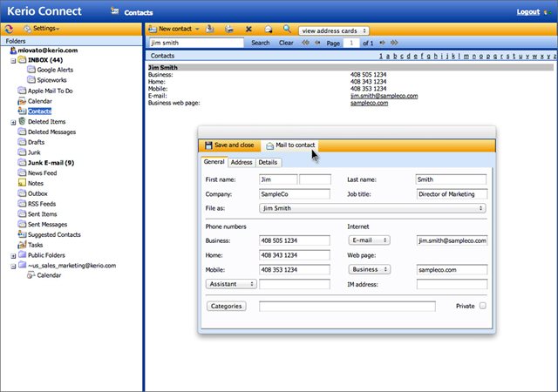Image resolution: width=558 pixels, height=392 pixels.
Task: Click the Suggested Contacts folder icon
Action: click(22, 234)
